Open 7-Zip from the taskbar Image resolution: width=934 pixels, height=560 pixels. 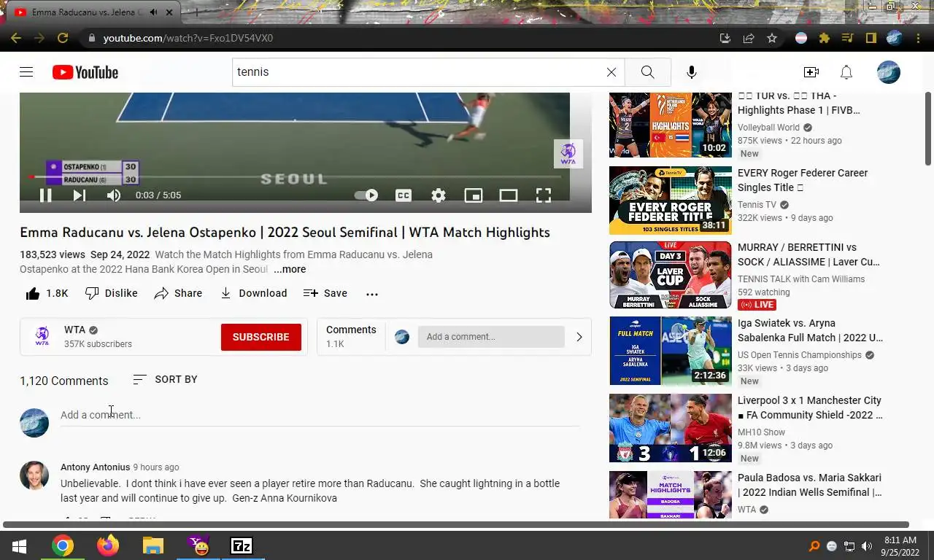point(242,545)
